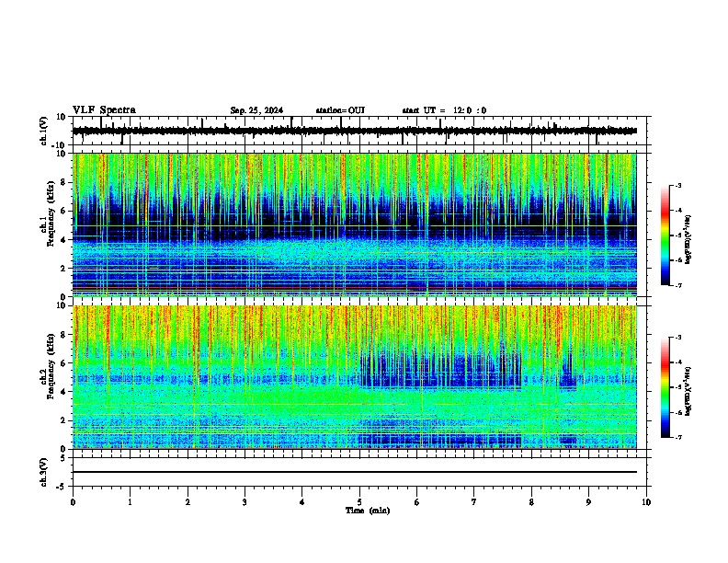Viewport: 728px width, 563px height.
Task: Click the date 'Sep. 25, 2024'
Action: 256,110
